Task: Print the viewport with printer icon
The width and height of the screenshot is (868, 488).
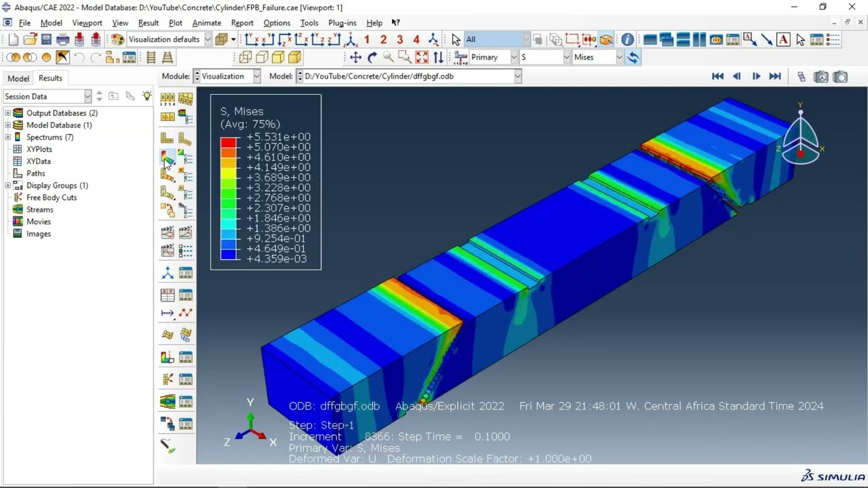Action: 63,39
